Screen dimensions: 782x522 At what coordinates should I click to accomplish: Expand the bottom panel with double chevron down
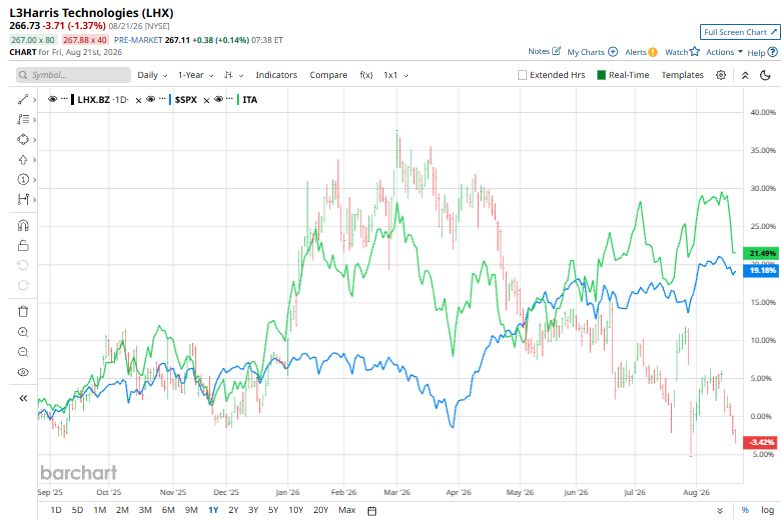720,511
